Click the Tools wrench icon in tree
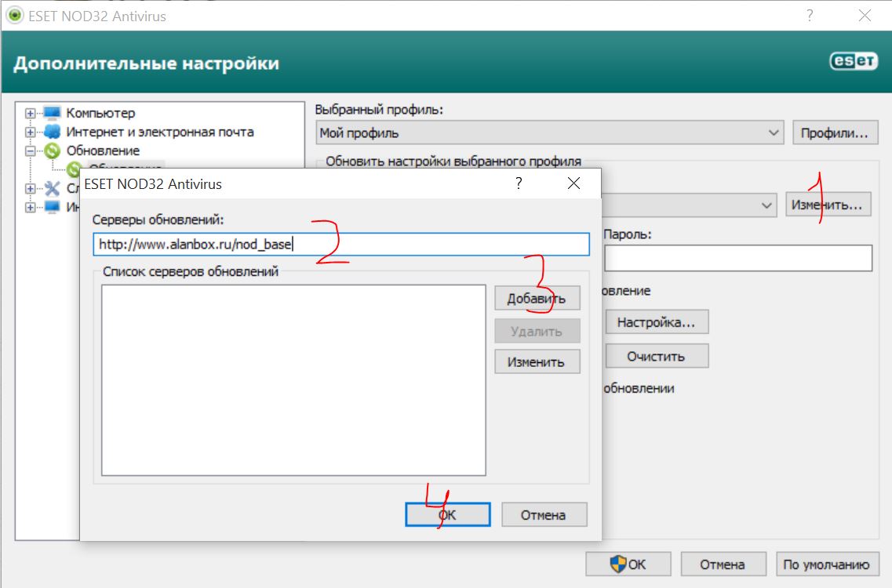 click(x=52, y=188)
